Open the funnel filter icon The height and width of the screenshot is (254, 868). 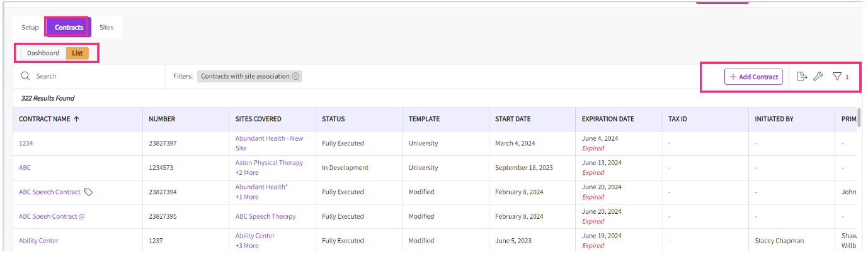(x=837, y=77)
